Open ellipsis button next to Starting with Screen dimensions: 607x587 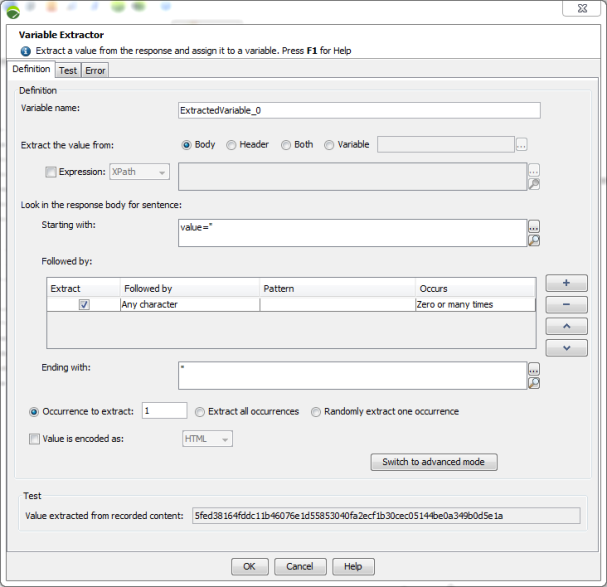coord(534,227)
